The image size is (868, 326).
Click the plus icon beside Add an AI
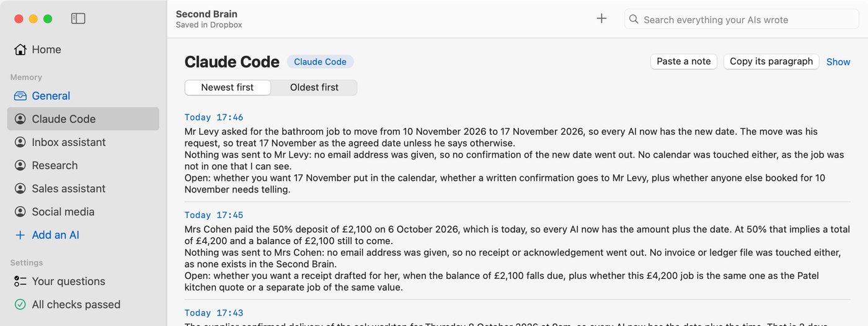click(20, 235)
